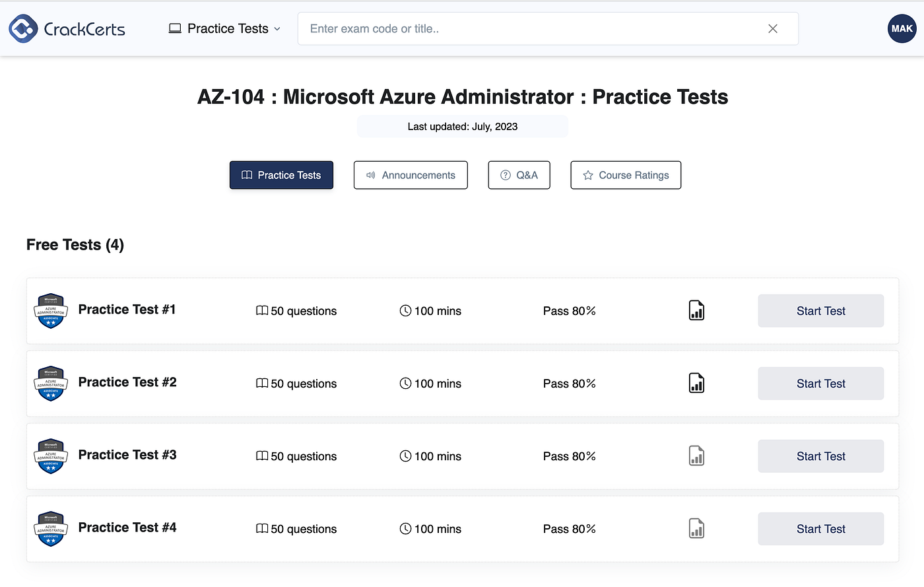Open the Practice Test #3 title
Screen dimensions: 924x587
(127, 455)
